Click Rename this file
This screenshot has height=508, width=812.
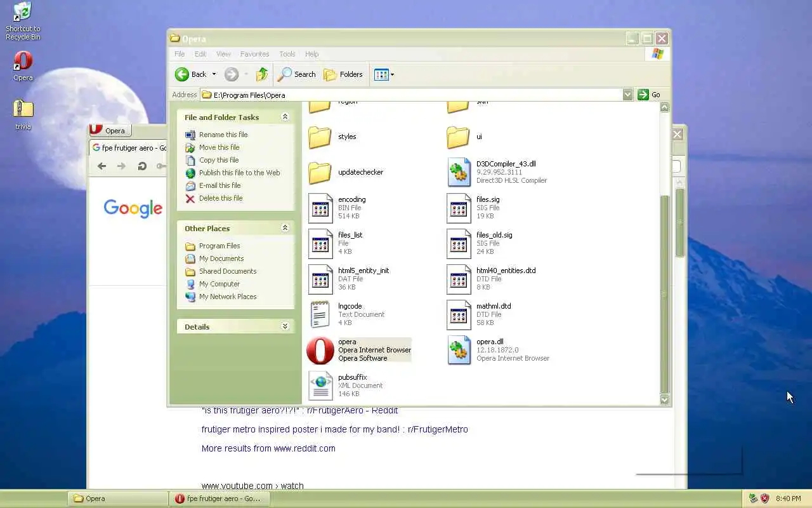[x=216, y=135]
